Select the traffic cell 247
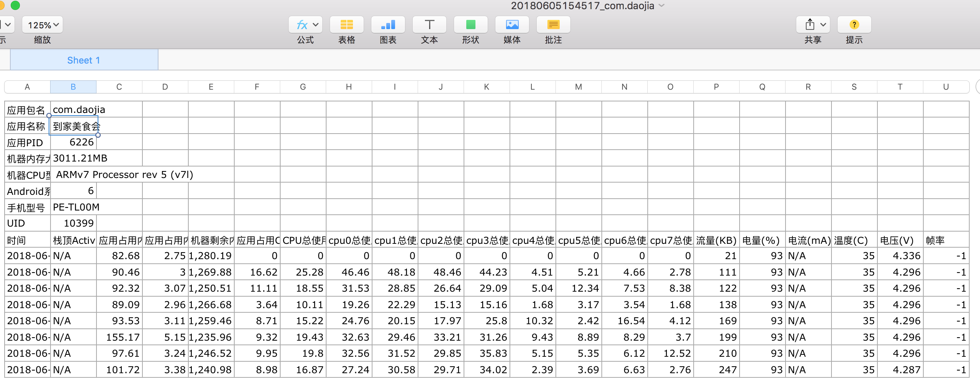Viewport: 980px width, 382px height. point(716,370)
